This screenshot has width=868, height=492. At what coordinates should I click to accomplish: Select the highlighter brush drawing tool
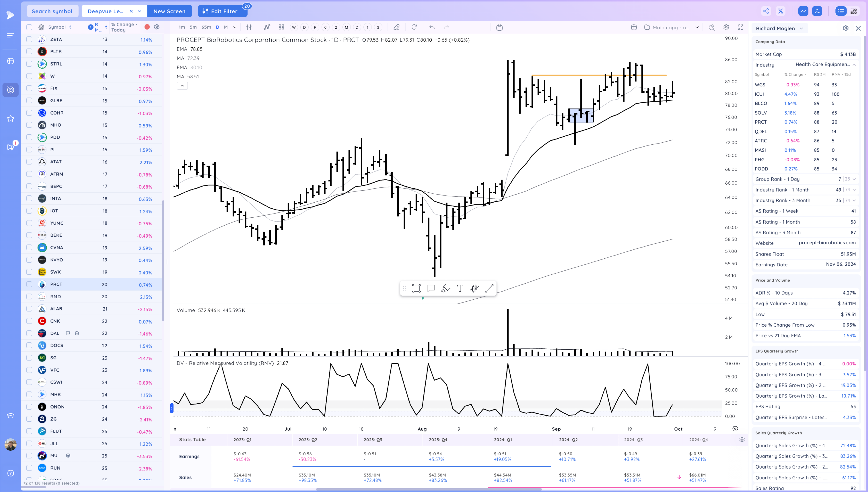pos(445,288)
